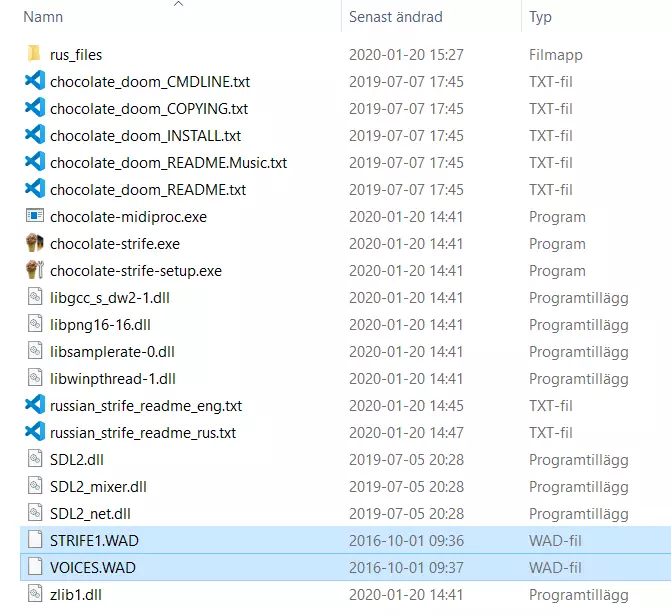Image resolution: width=671 pixels, height=615 pixels.
Task: Select chocolate_doom_README.Music.txt file name
Action: pos(168,163)
